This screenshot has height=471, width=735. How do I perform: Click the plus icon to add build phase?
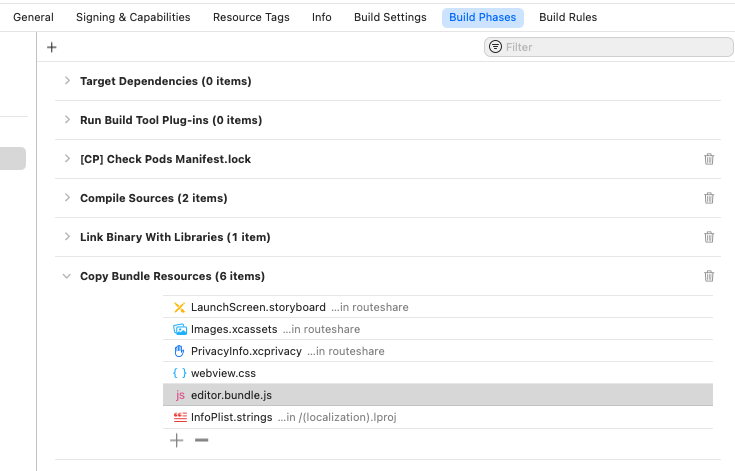[52, 47]
